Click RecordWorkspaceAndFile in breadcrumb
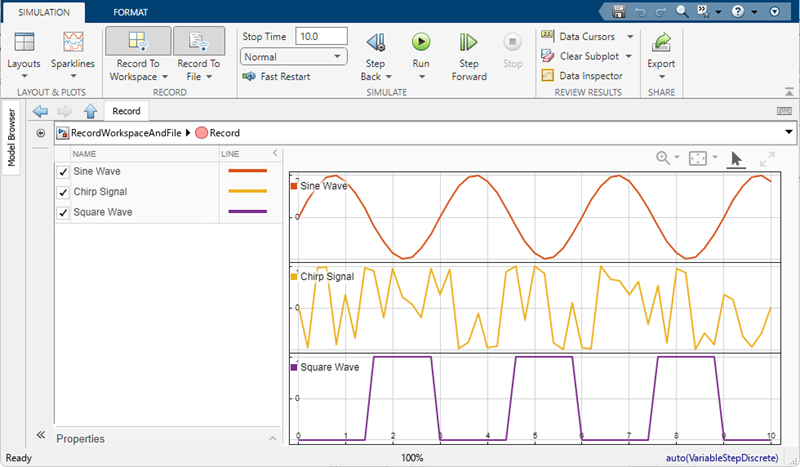This screenshot has height=467, width=800. point(126,133)
